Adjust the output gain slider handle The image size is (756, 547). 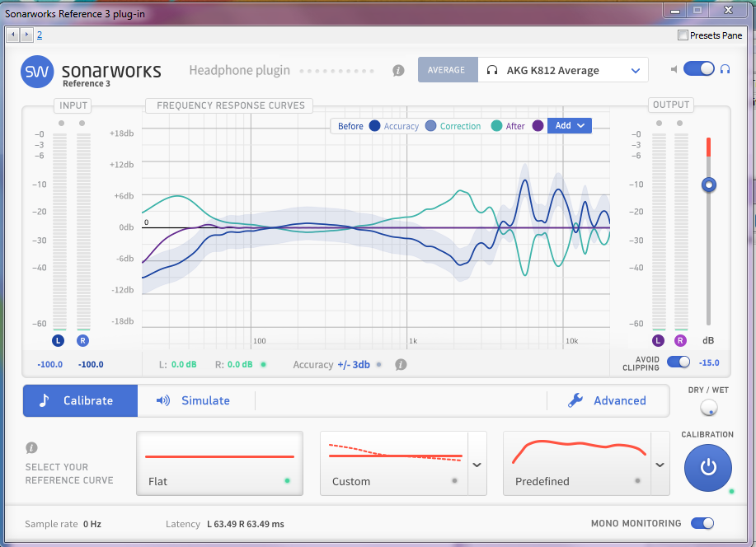[x=709, y=185]
